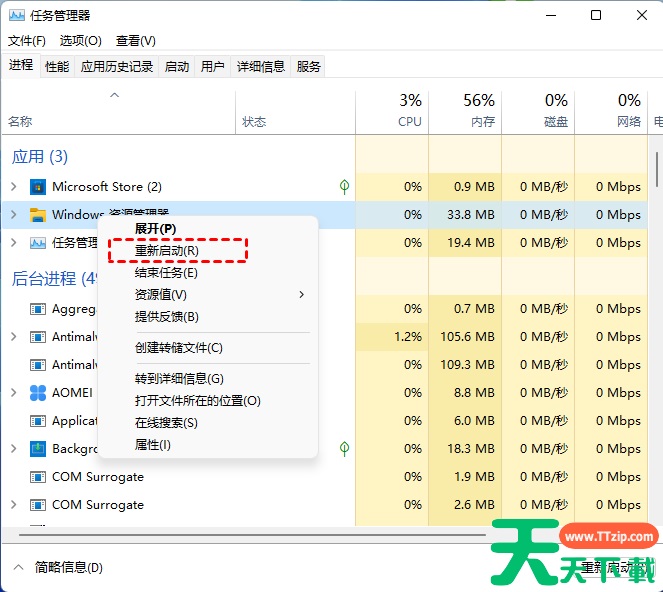663x592 pixels.
Task: Click the Microsoft Store app icon
Action: click(x=38, y=186)
